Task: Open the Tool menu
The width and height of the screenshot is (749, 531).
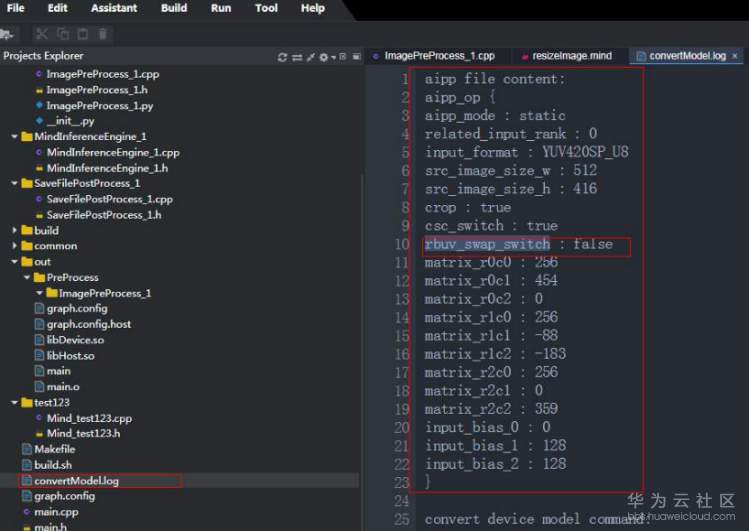Action: click(266, 8)
